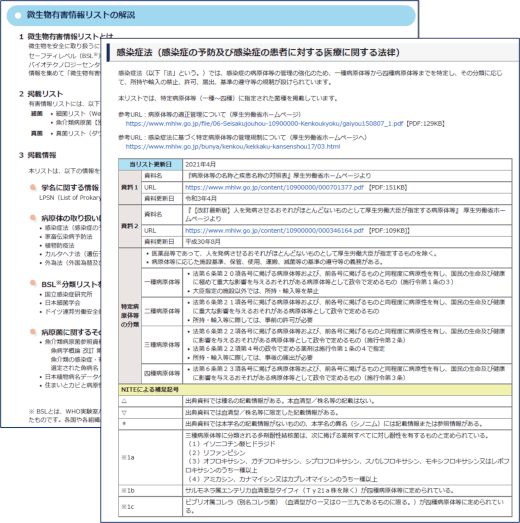Click the 植物防疫法 bullet on back page
This screenshot has height=523, width=520.
(59, 245)
